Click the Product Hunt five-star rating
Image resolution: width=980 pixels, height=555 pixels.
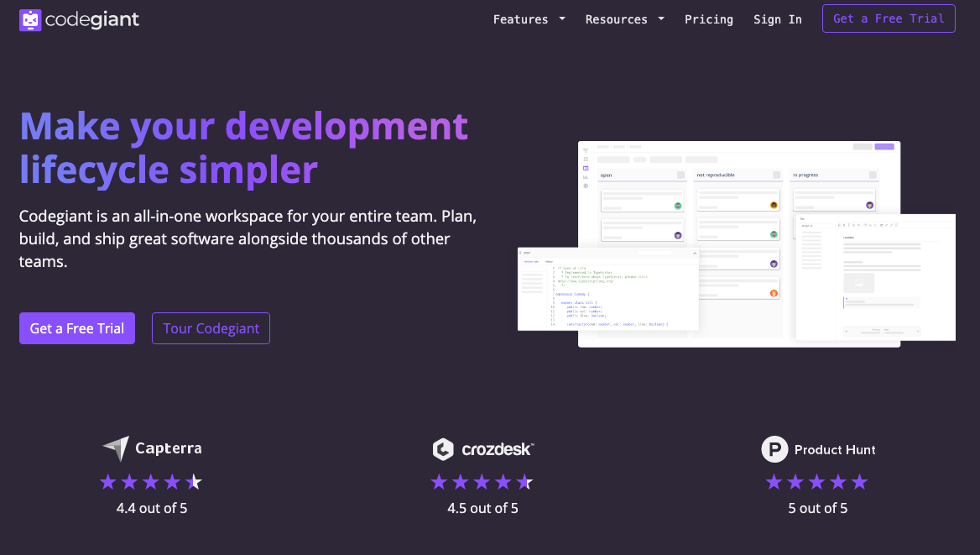pos(816,482)
